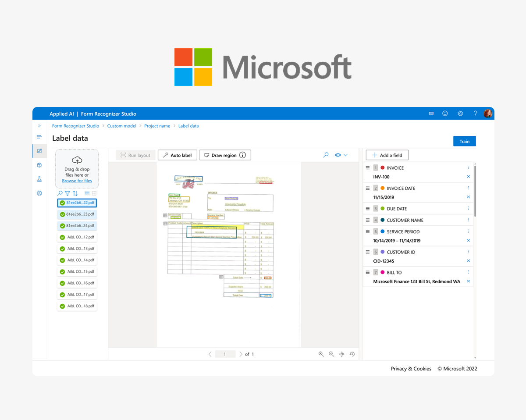The height and width of the screenshot is (420, 526).
Task: Click the Train button
Action: (465, 141)
